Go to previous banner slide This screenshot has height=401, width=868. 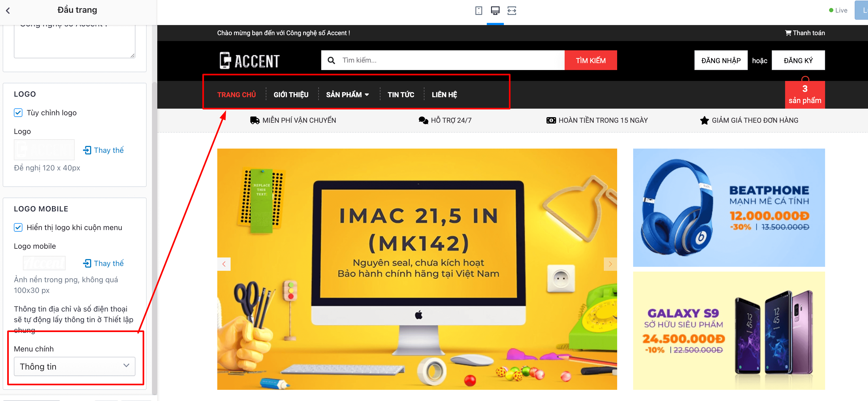click(x=224, y=264)
